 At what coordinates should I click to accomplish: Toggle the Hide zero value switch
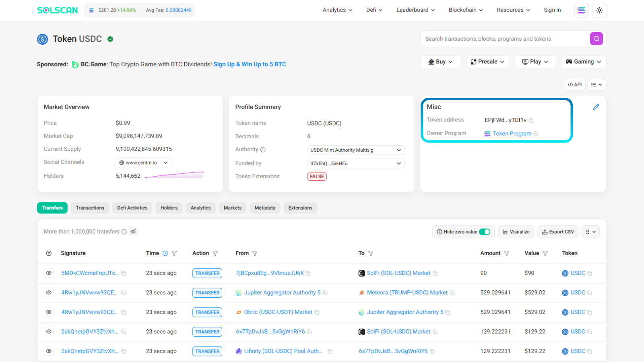click(485, 232)
